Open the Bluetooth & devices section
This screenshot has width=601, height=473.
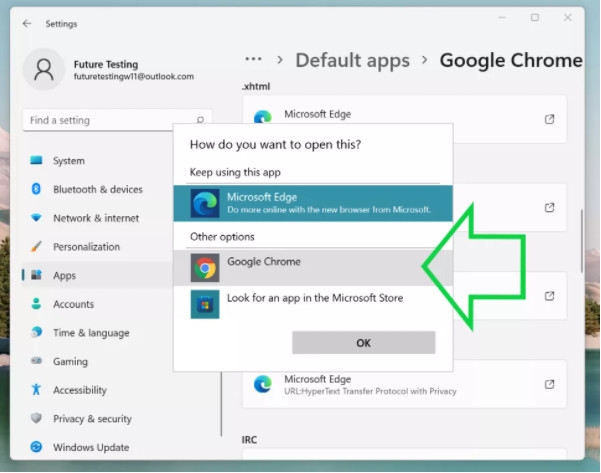[97, 189]
